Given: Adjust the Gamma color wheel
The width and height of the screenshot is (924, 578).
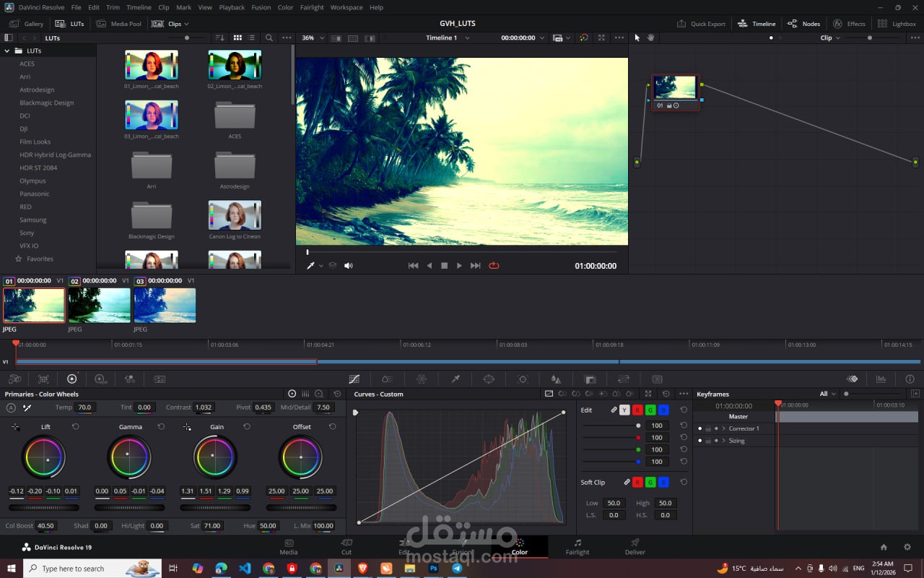Looking at the screenshot, I should 129,457.
